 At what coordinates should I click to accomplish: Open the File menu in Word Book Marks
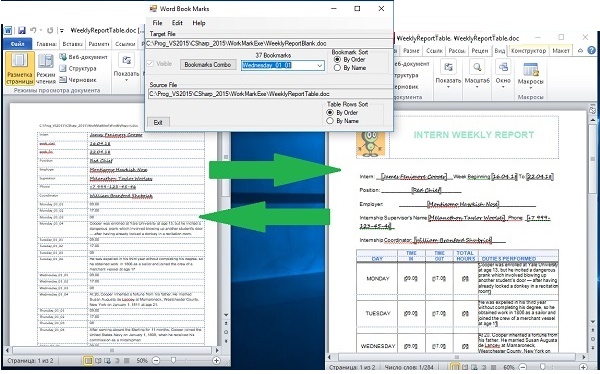[x=157, y=23]
